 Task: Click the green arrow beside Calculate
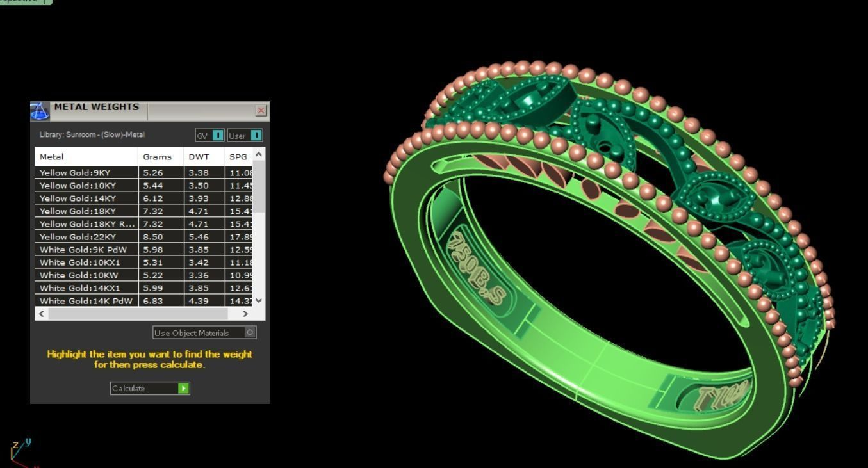point(184,389)
